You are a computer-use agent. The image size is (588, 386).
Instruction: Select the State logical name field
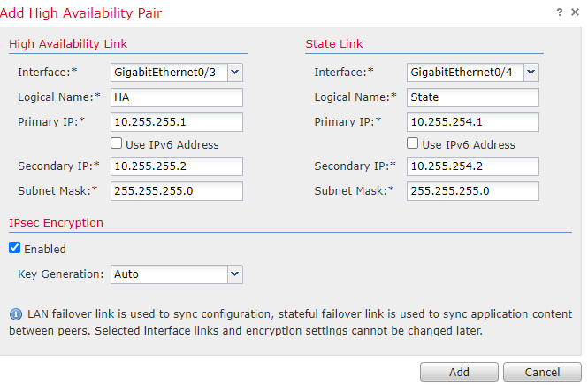point(473,96)
